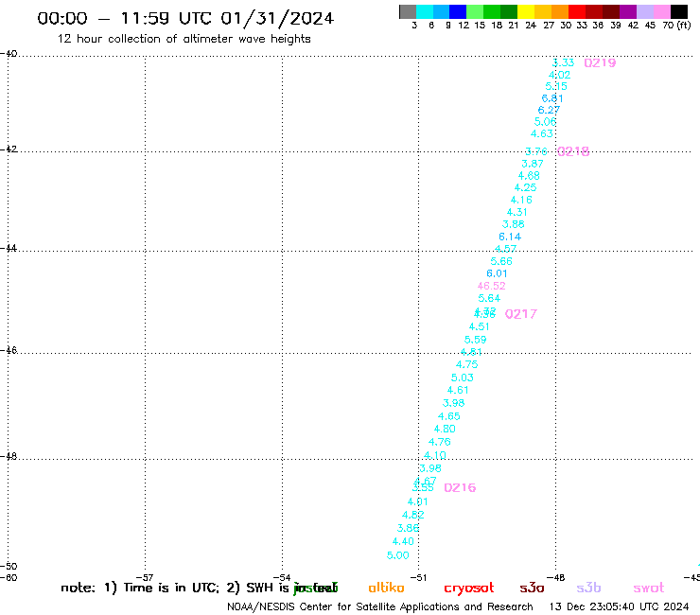Click the bright red legend swatch

click(576, 11)
